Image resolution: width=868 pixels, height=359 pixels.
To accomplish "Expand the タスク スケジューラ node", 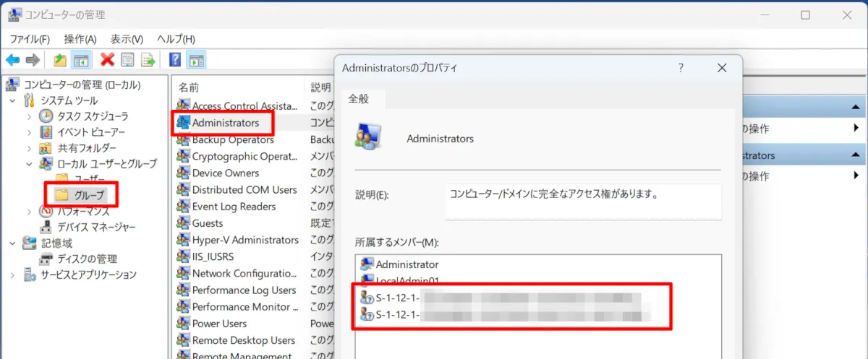I will pyautogui.click(x=29, y=116).
